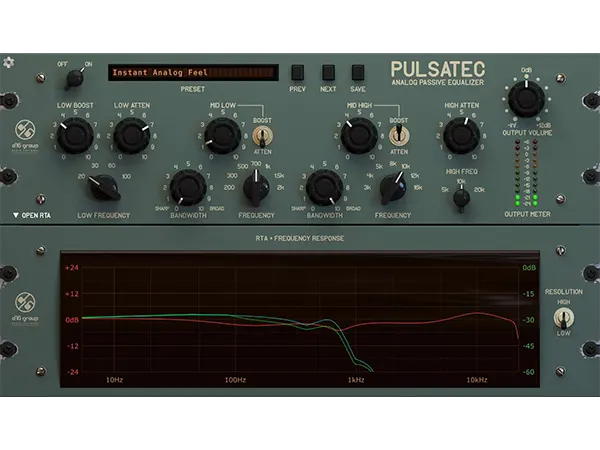The height and width of the screenshot is (450, 600).
Task: Click the preset display 'Instant Analog Feel'
Action: tap(193, 72)
